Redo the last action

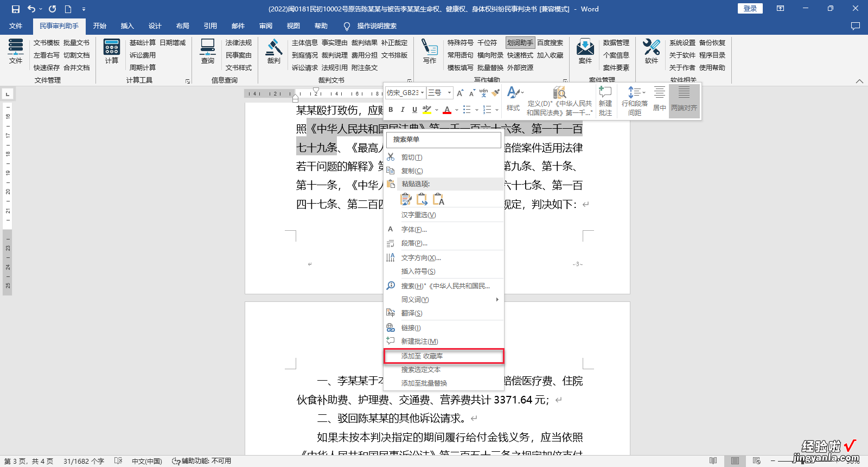coord(52,9)
